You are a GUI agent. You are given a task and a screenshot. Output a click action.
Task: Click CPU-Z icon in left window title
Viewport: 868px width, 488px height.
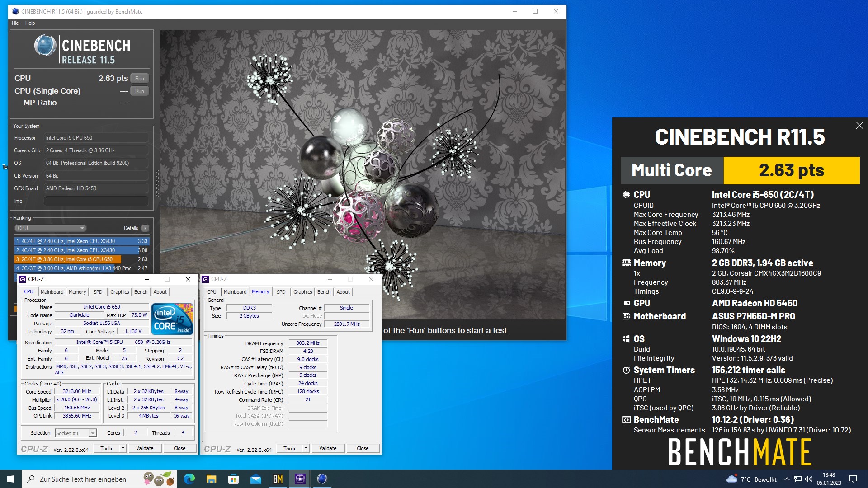[22, 279]
